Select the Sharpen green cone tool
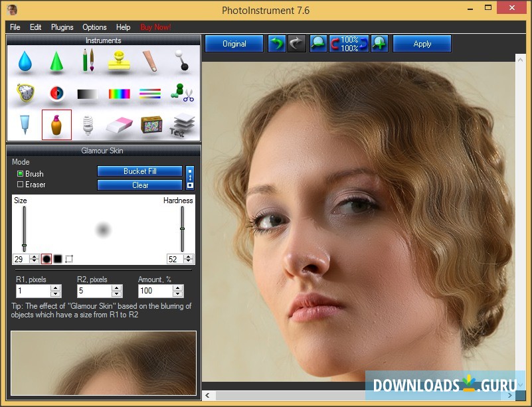Screen dimensions: 532x407 point(56,61)
